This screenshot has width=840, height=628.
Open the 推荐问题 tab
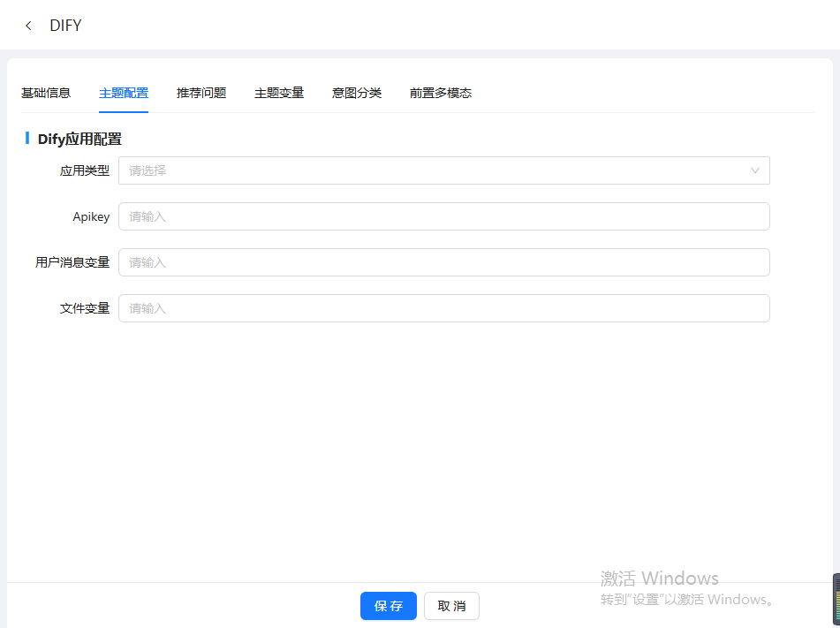click(x=201, y=93)
